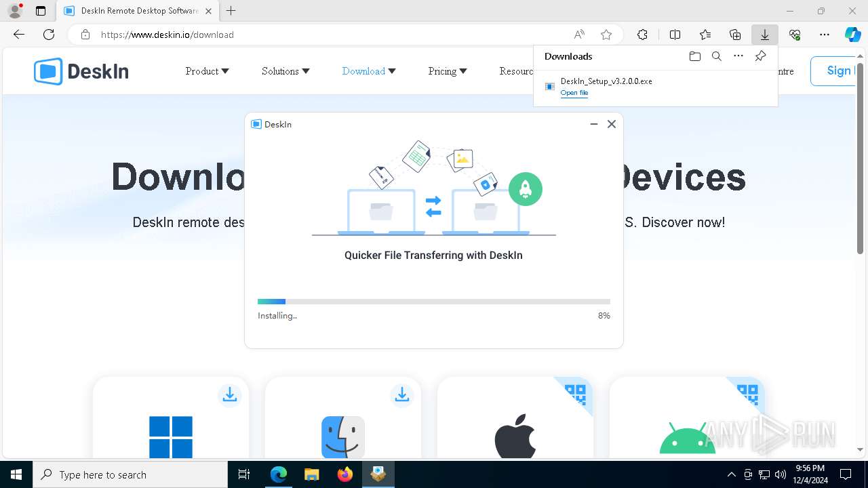Click the Edge profile avatar icon

click(x=15, y=11)
